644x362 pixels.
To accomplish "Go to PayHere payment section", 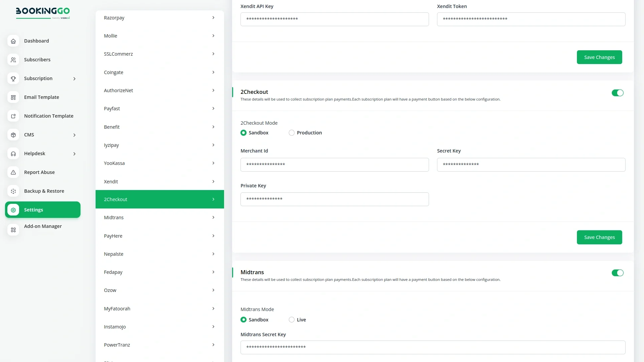I will (159, 236).
